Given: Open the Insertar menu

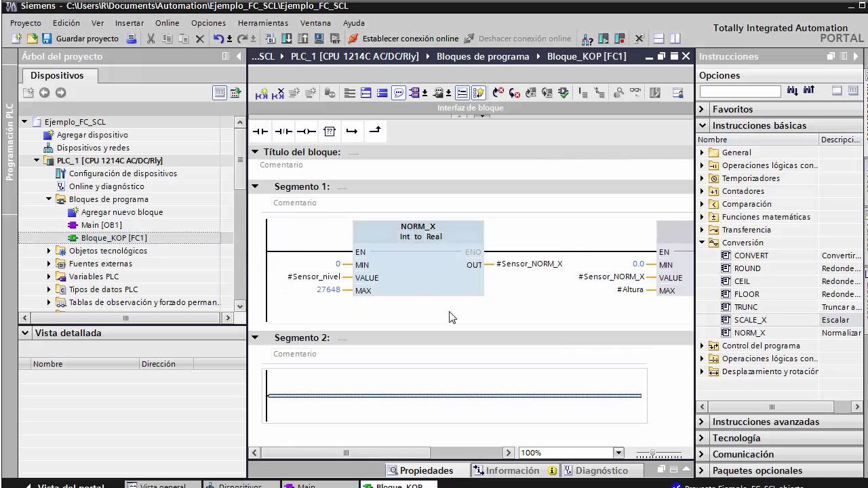Looking at the screenshot, I should click(x=130, y=22).
